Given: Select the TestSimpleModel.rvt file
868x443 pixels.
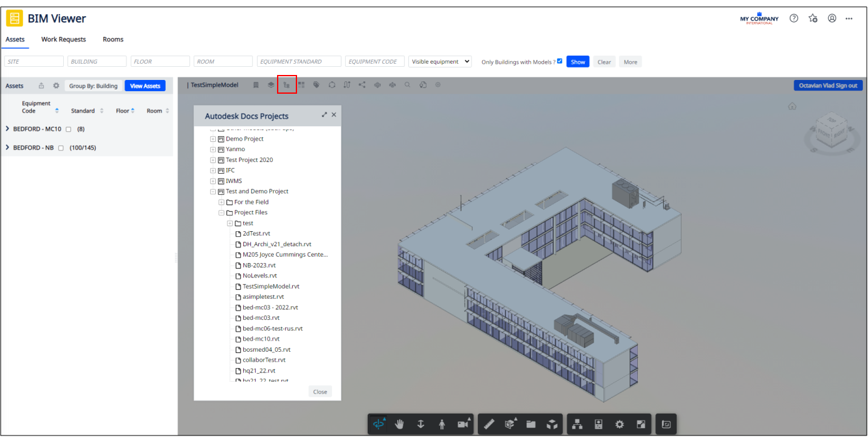Looking at the screenshot, I should point(271,286).
